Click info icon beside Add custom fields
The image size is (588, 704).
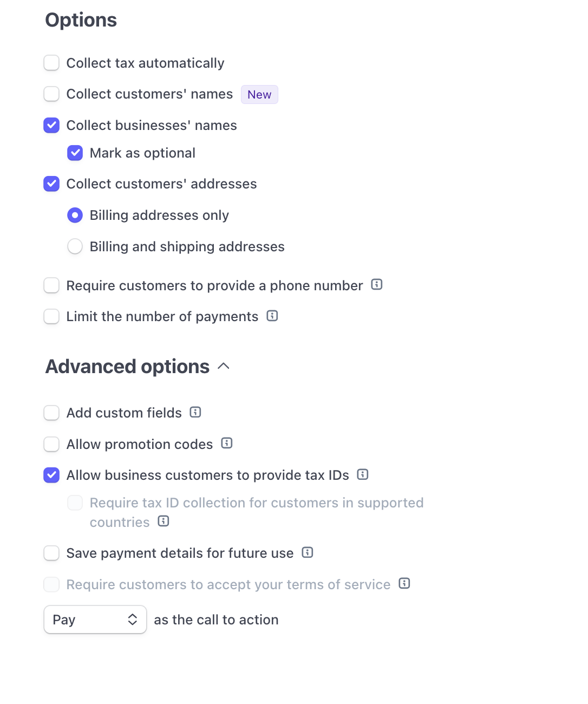pos(195,412)
